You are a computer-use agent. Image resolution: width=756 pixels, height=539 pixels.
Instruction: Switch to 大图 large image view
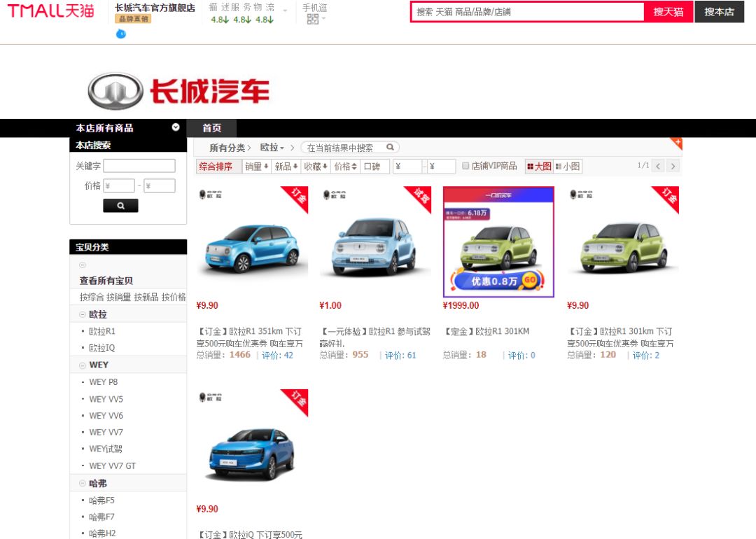[x=539, y=167]
